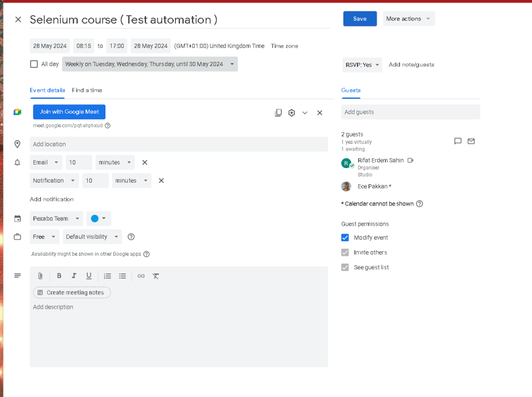Toggle the Invite others permission
This screenshot has width=532, height=397.
[x=345, y=253]
